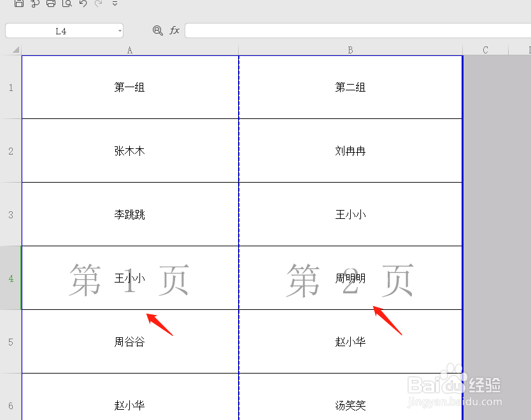
Task: Click 赵小华 cell in column A row 6
Action: tap(130, 397)
